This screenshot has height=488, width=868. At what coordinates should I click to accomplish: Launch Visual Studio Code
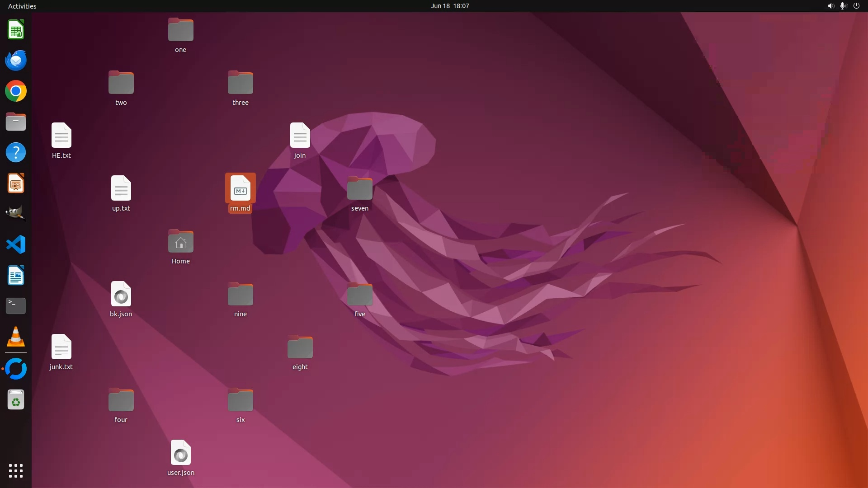pos(16,244)
